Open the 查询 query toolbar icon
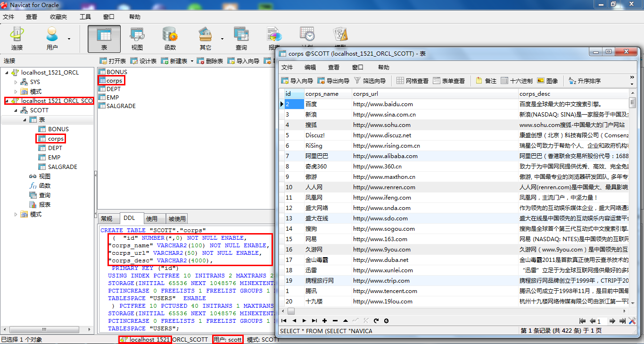 click(x=241, y=39)
